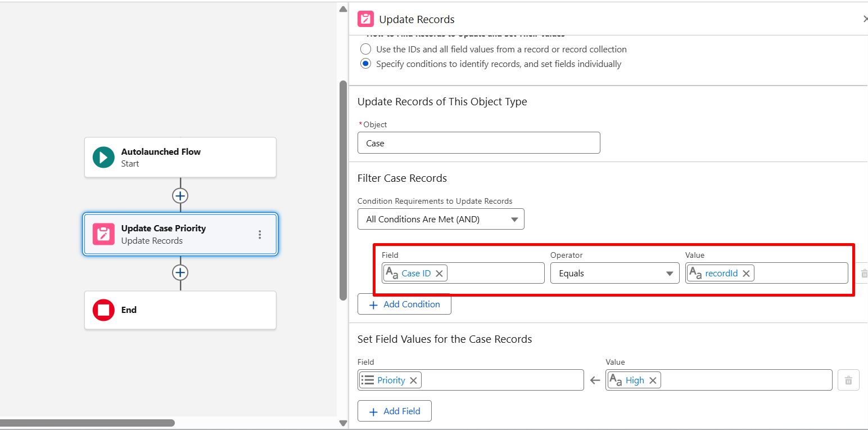Select 'Use the IDs and all field values' option
This screenshot has height=430, width=868.
[366, 49]
